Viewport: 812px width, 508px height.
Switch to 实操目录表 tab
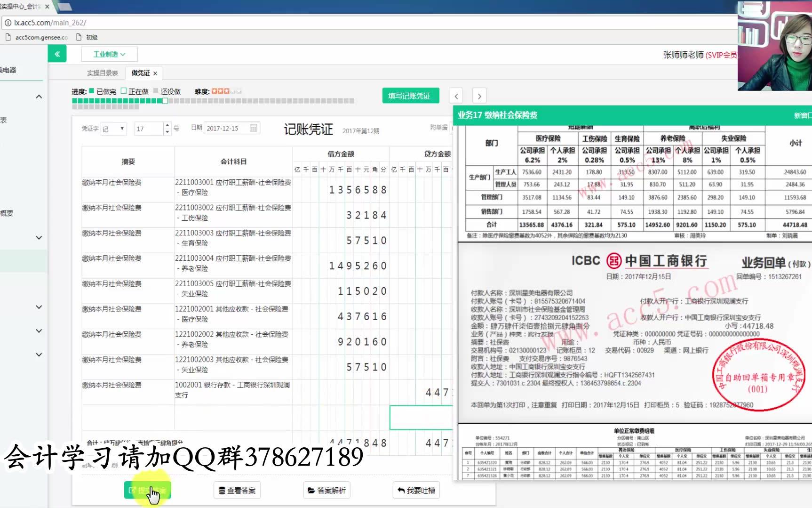tap(102, 73)
